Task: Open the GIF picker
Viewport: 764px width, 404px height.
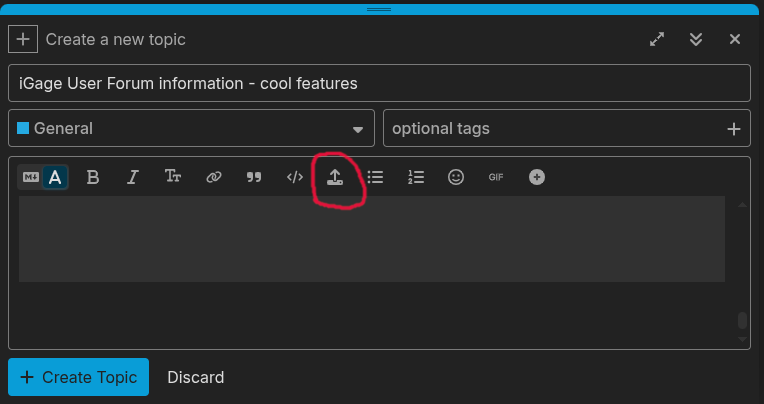Action: click(496, 177)
